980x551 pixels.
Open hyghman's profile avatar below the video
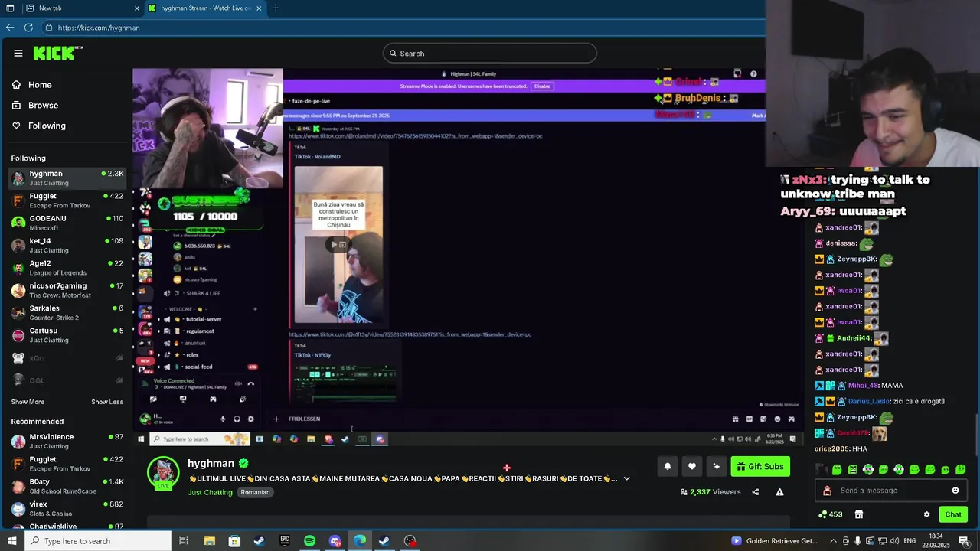coord(163,474)
